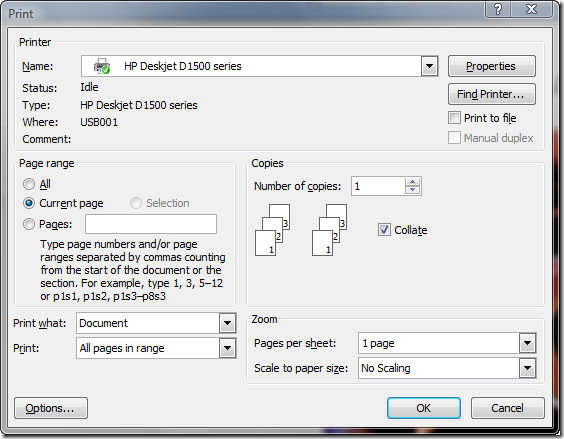Click the Find Printer button
The height and width of the screenshot is (439, 564).
point(492,94)
